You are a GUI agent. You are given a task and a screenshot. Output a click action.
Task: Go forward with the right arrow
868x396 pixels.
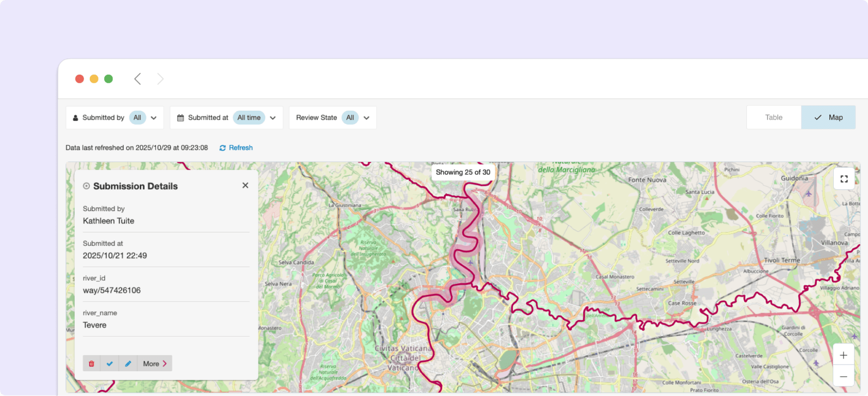(160, 79)
